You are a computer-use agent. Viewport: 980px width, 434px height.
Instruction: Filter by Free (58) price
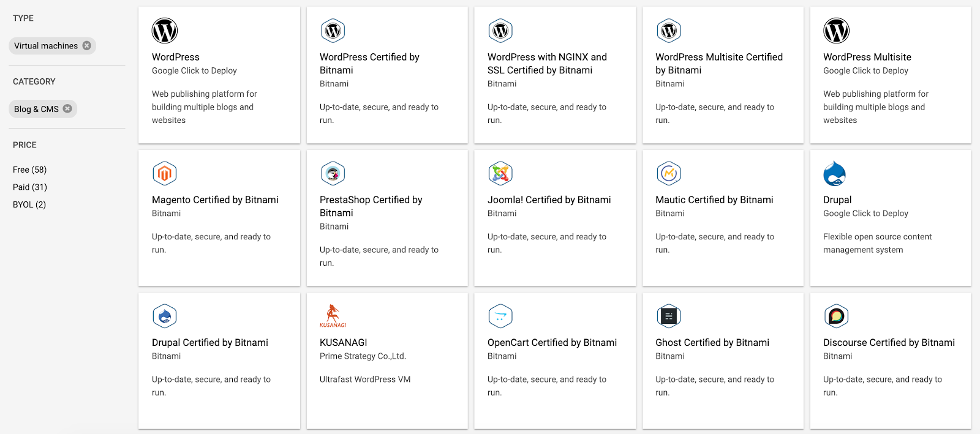tap(29, 170)
